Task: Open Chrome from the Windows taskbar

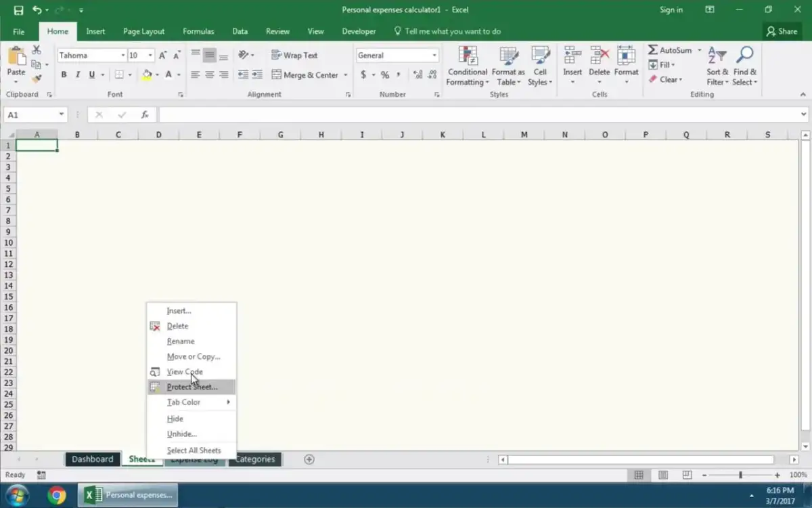Action: [x=57, y=495]
